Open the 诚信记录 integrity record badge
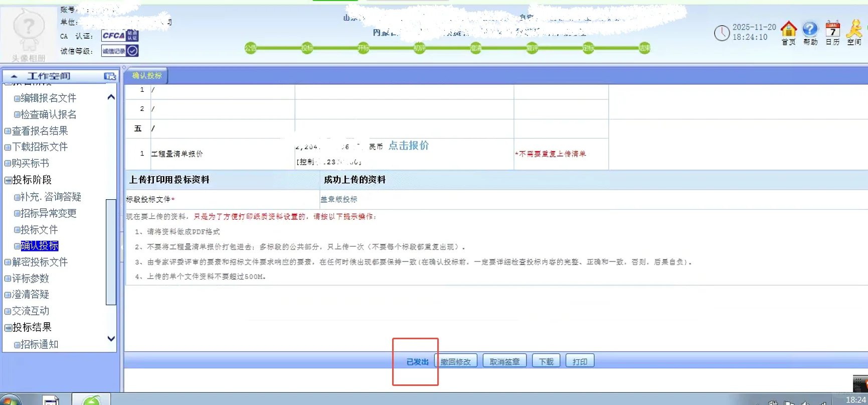The image size is (868, 405). pos(120,51)
